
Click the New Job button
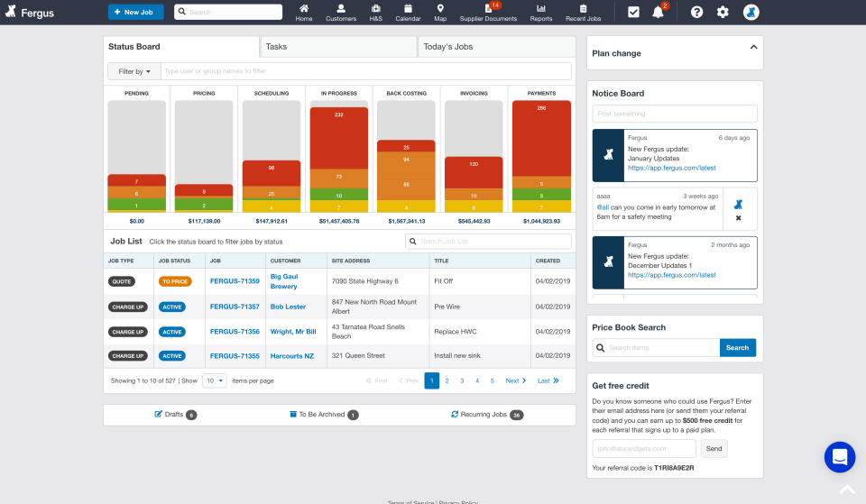click(x=136, y=12)
